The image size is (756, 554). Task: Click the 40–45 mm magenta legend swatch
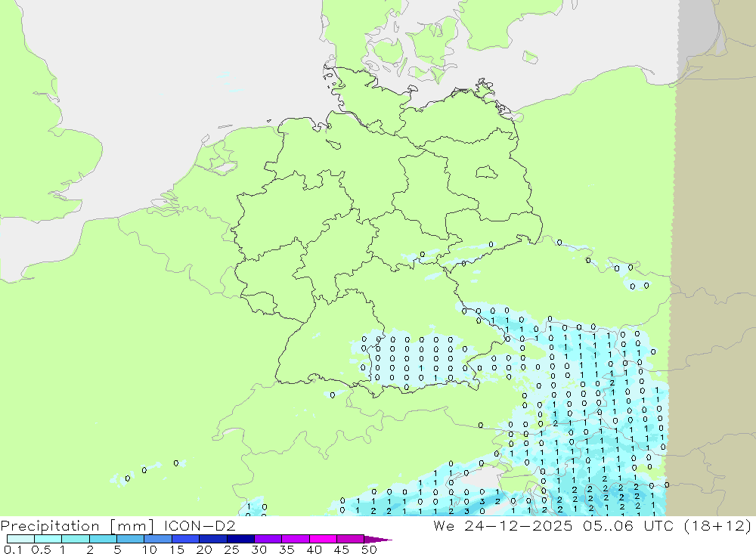tap(323, 539)
